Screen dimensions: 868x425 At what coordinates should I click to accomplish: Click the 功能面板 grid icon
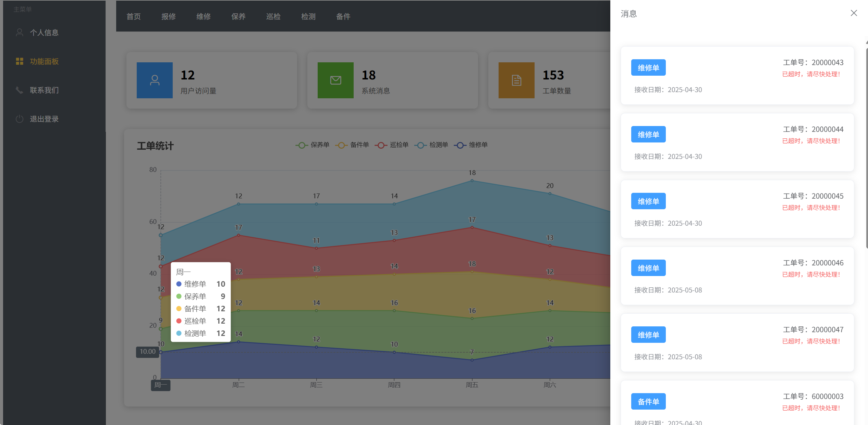tap(20, 61)
